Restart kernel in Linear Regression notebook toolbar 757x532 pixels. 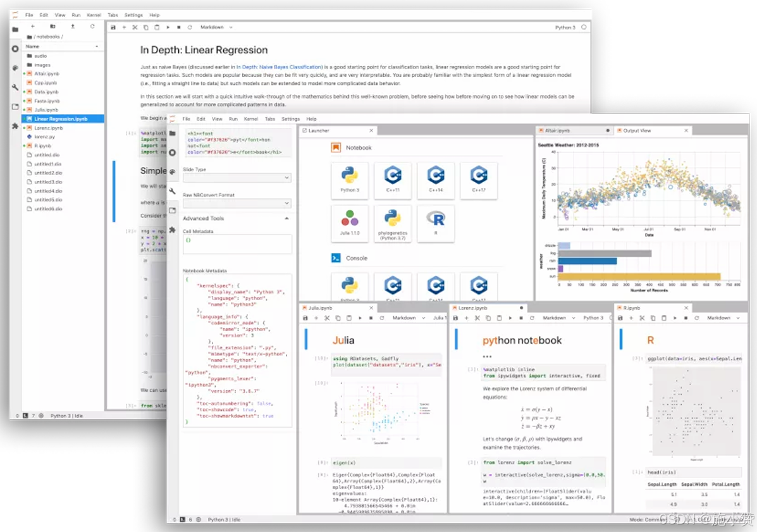coord(190,28)
